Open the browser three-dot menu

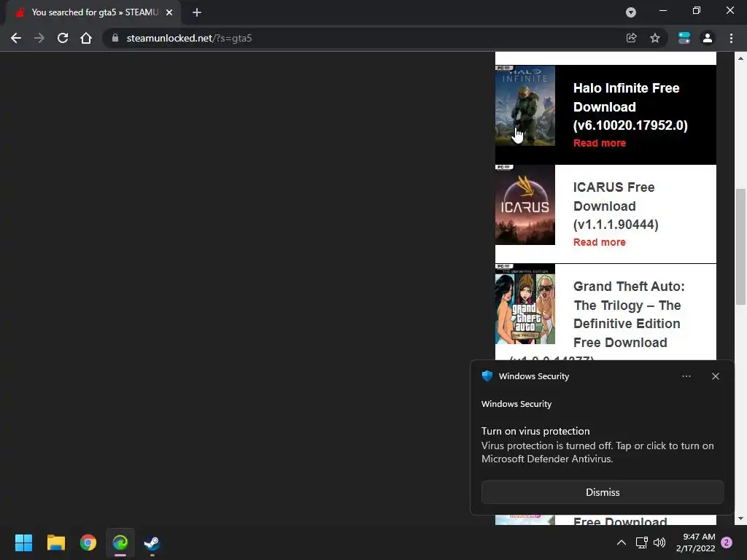coord(731,38)
